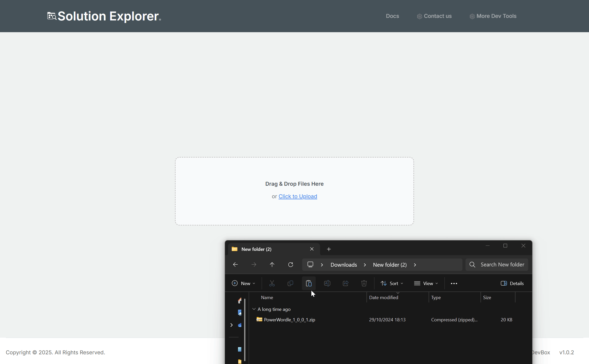This screenshot has height=364, width=589.
Task: Navigate back using the back arrow
Action: tap(235, 264)
